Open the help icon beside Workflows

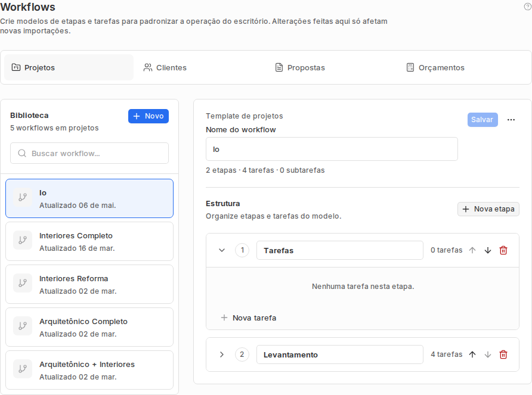528,7
